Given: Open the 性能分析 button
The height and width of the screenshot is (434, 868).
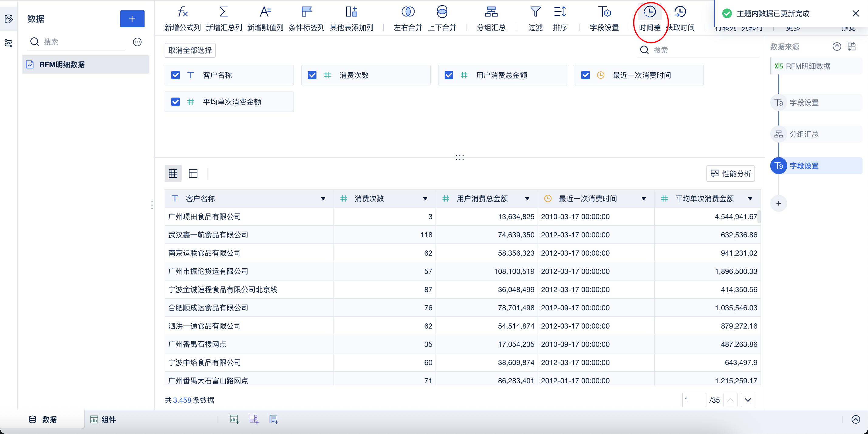Looking at the screenshot, I should click(730, 174).
